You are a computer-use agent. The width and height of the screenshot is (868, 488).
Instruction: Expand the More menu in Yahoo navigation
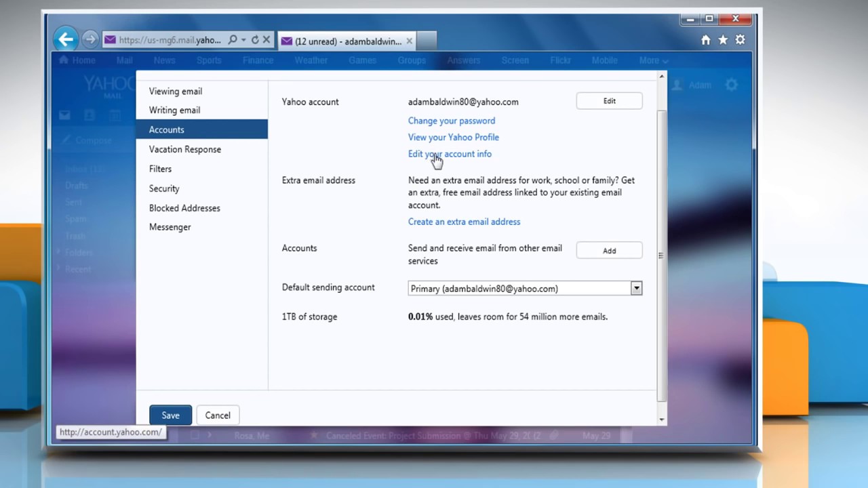653,60
